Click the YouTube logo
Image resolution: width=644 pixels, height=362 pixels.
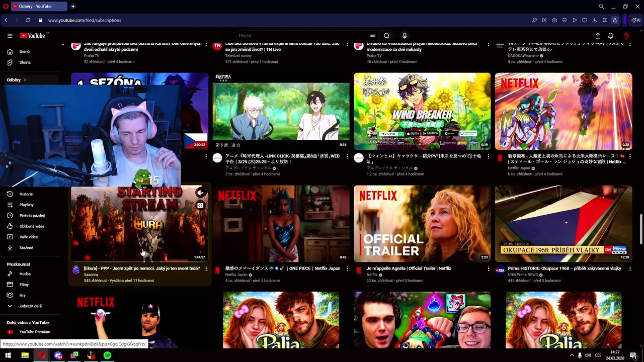[x=33, y=36]
